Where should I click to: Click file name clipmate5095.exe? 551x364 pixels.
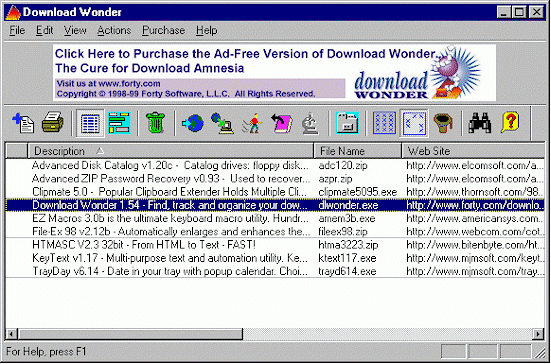(x=358, y=192)
